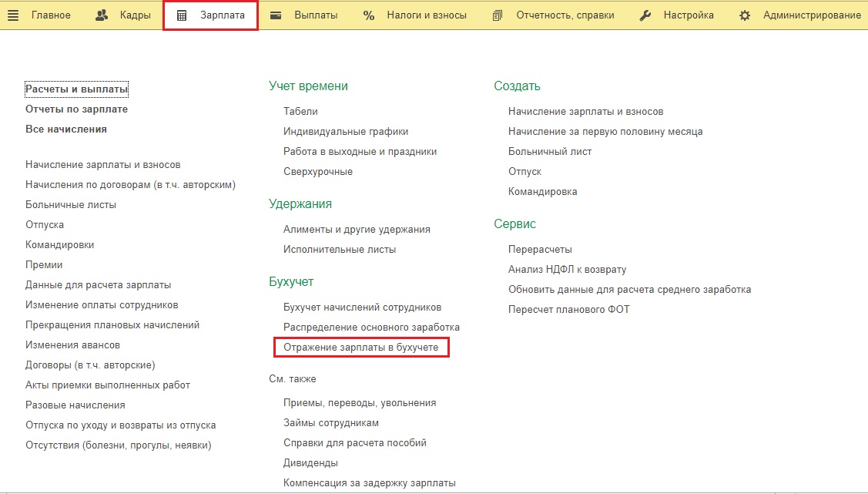This screenshot has height=494, width=868.
Task: Open Алименты и другие удержания
Action: click(x=357, y=230)
